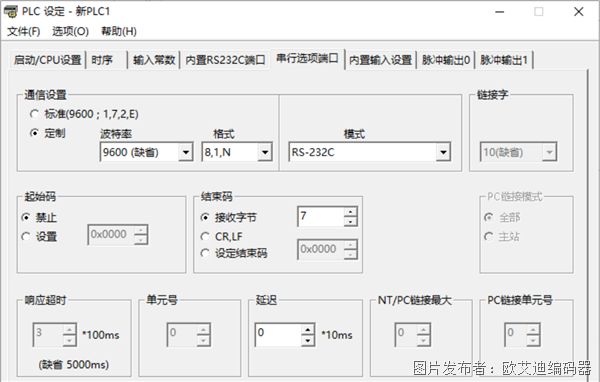Image resolution: width=600 pixels, height=382 pixels.
Task: Minimize the PLC 设定 window
Action: (x=499, y=12)
